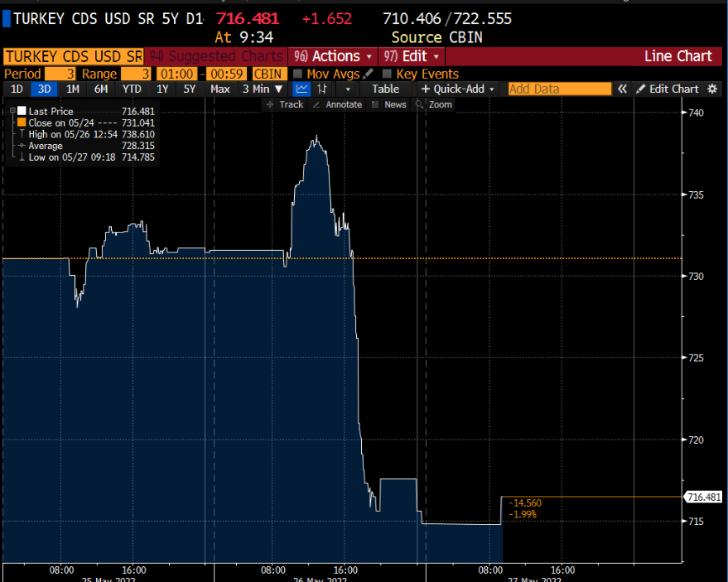
Task: Click the bid value 710.406
Action: (x=412, y=18)
